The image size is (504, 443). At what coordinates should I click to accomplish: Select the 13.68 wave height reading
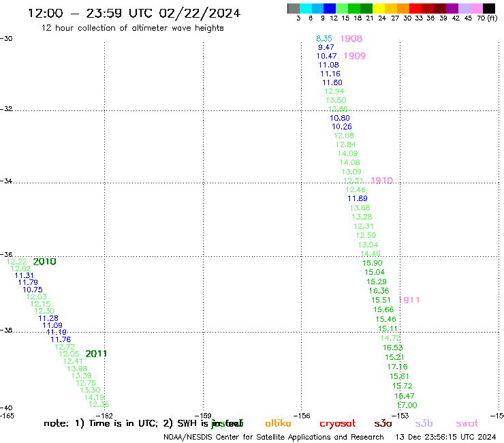[x=360, y=208]
